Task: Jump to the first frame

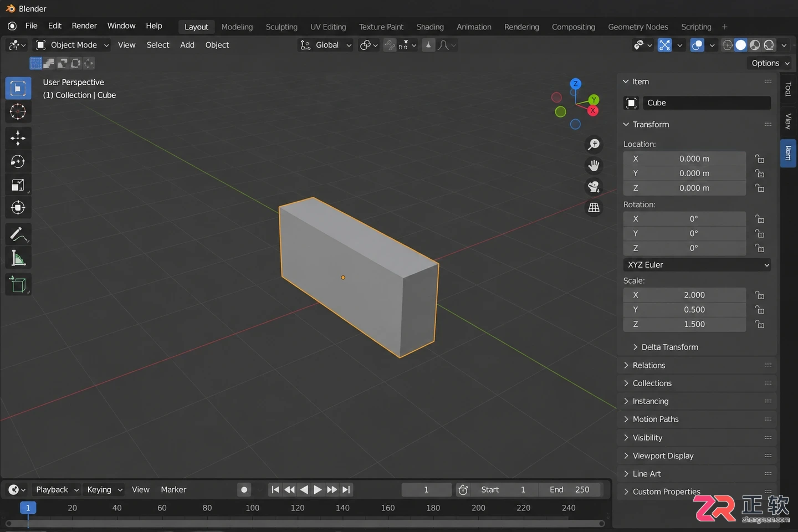Action: [x=275, y=490]
